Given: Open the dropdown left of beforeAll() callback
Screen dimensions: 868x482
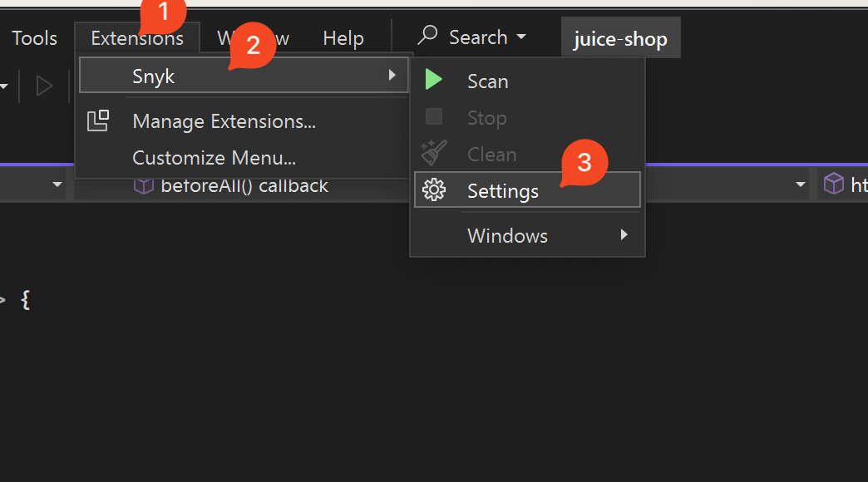Looking at the screenshot, I should (x=57, y=184).
